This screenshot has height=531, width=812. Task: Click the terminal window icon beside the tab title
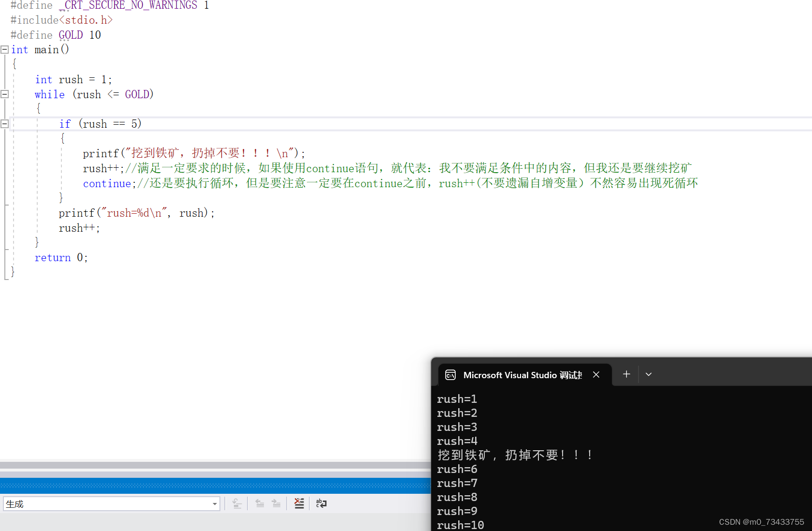click(450, 374)
